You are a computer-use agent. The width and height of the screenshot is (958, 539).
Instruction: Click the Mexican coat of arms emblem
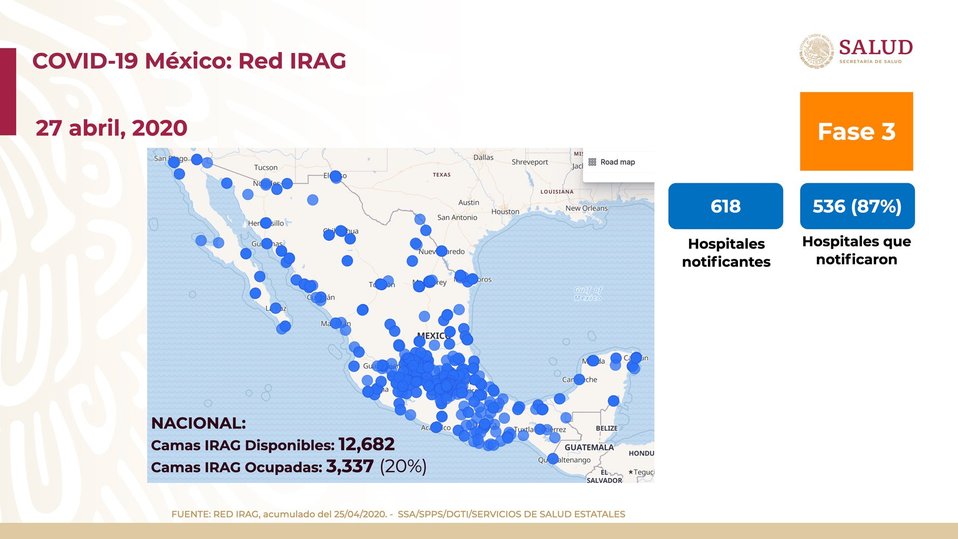[816, 52]
